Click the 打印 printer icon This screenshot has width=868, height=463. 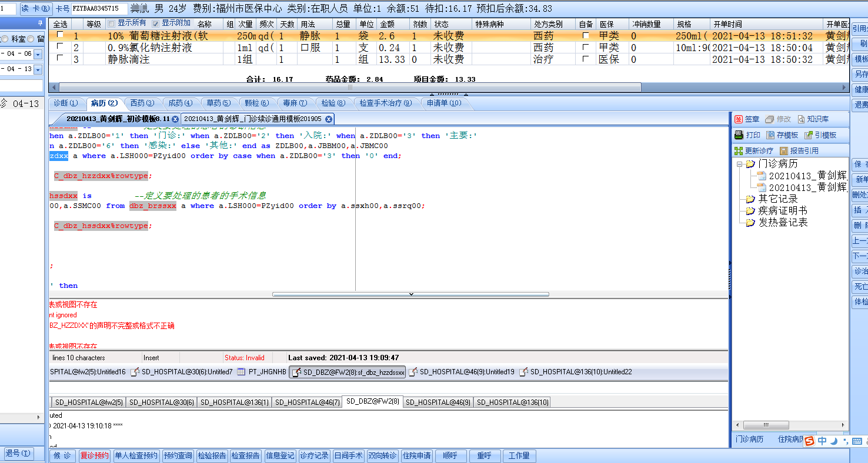(739, 135)
